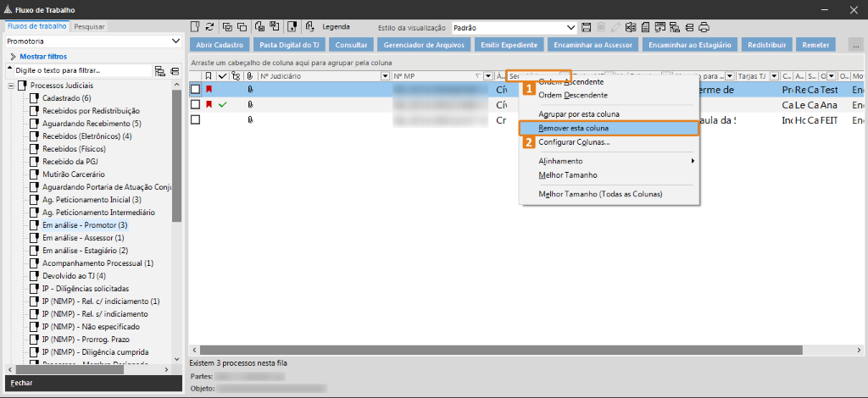868x398 pixels.
Task: Click red flag on first grid row
Action: point(209,88)
